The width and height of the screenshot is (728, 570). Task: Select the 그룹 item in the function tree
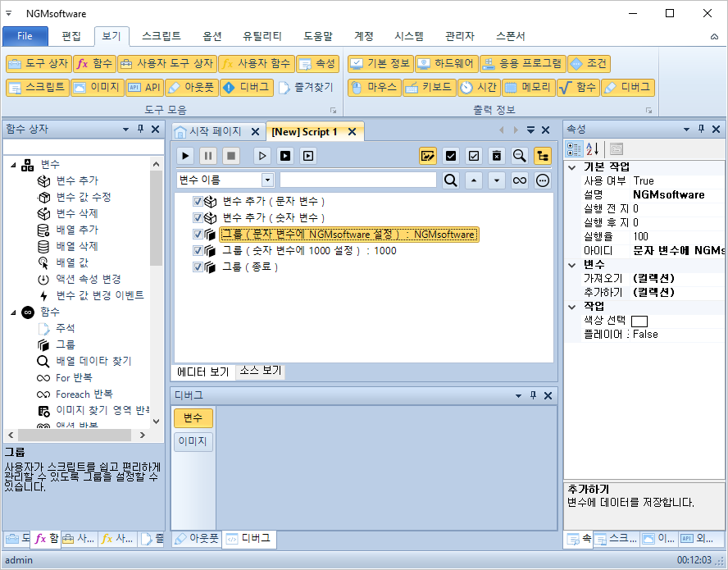(66, 344)
